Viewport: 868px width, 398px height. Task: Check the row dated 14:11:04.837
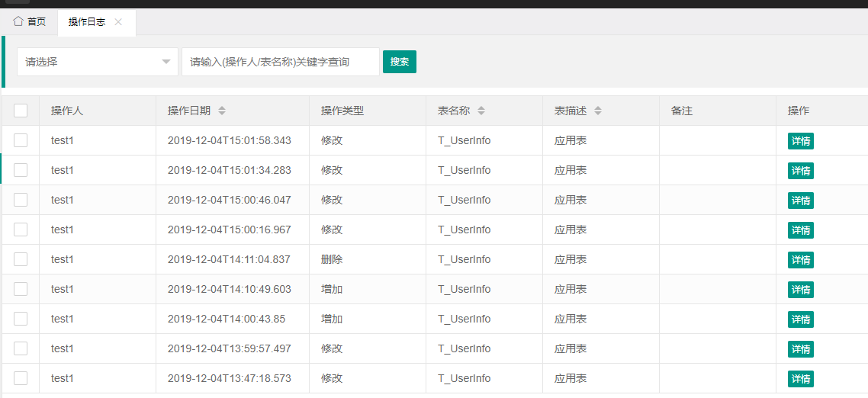(x=21, y=259)
